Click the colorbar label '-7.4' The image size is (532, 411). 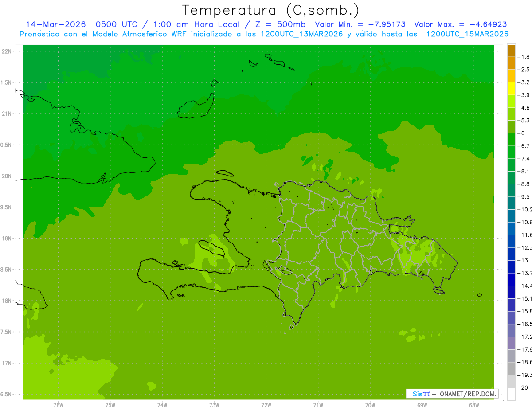tap(524, 159)
